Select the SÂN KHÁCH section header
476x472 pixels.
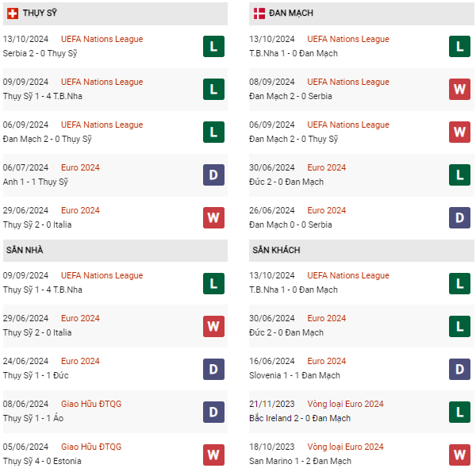pyautogui.click(x=362, y=251)
